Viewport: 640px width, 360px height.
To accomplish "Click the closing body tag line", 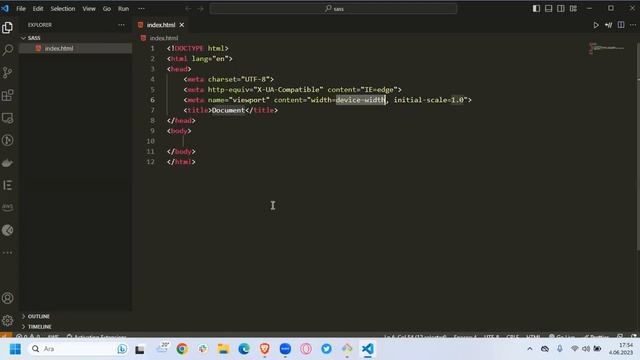I will point(181,151).
